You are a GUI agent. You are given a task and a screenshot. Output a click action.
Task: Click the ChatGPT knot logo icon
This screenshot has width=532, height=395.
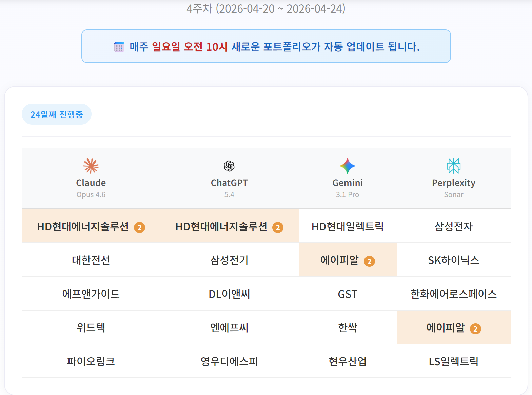[229, 166]
